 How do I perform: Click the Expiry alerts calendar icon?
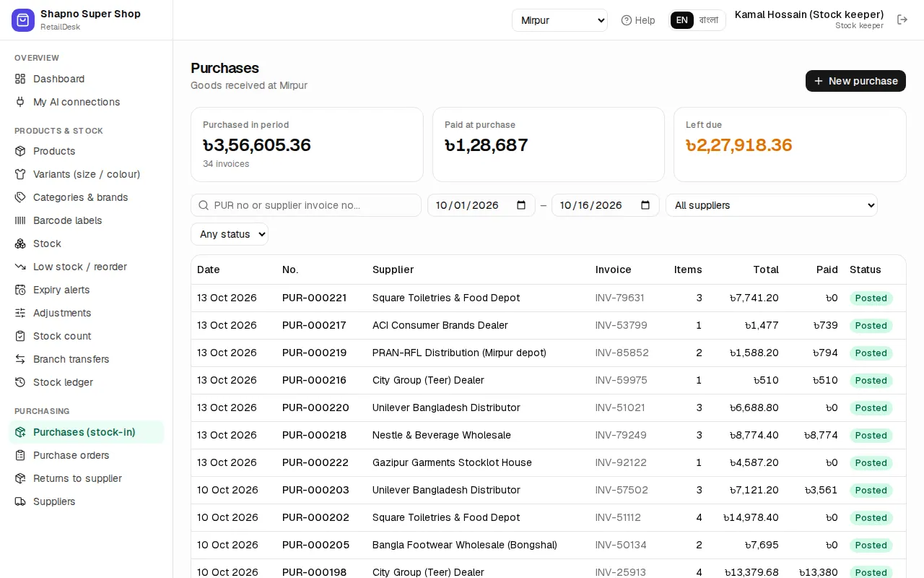tap(20, 290)
